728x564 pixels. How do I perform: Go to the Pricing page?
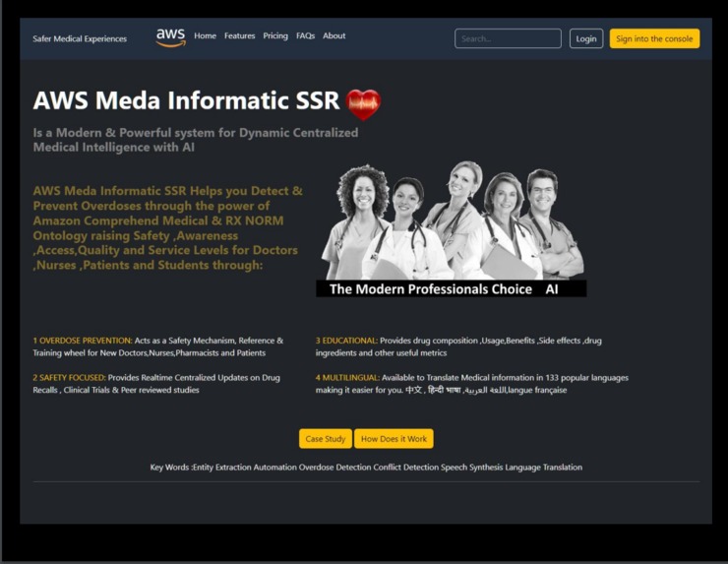[275, 35]
